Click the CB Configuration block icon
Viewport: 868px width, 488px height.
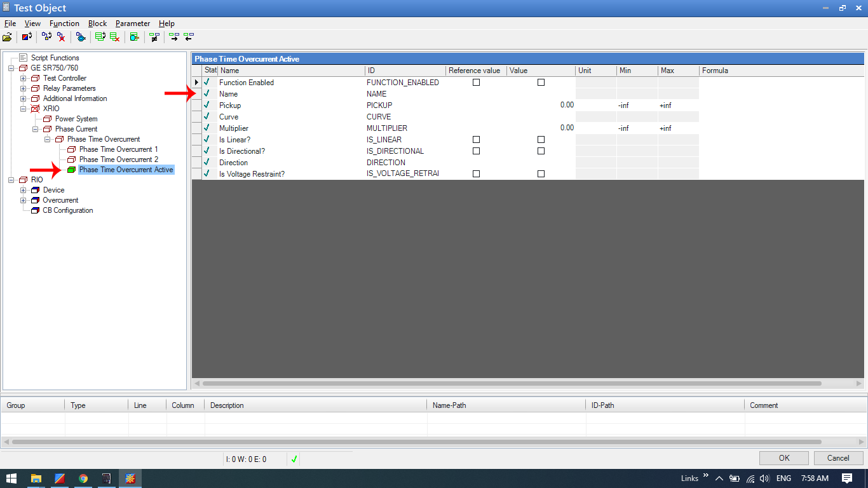(x=36, y=210)
